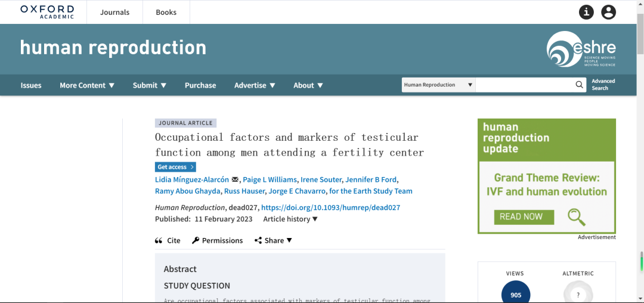The height and width of the screenshot is (303, 644).
Task: Open the information icon in header
Action: (587, 13)
